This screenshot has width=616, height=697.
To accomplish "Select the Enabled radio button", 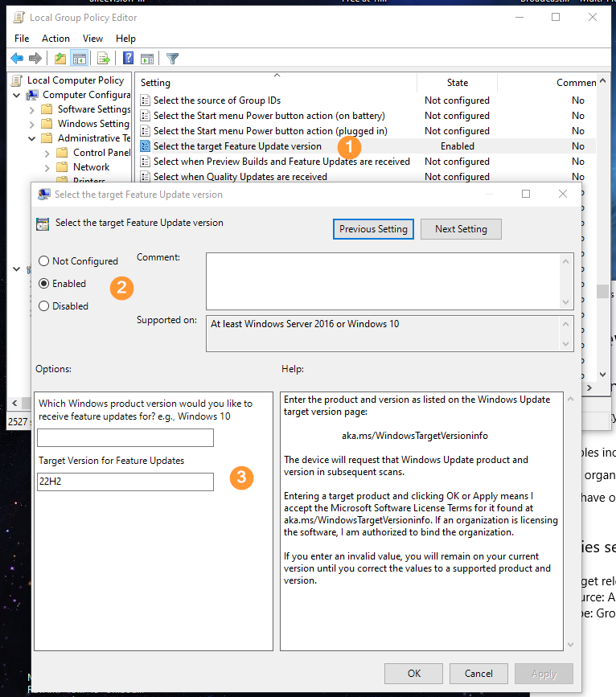I will (x=43, y=284).
